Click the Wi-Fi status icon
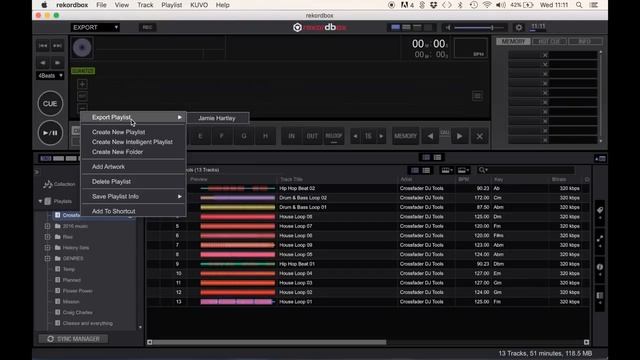Screen dimensions: 640x360 coord(487,5)
